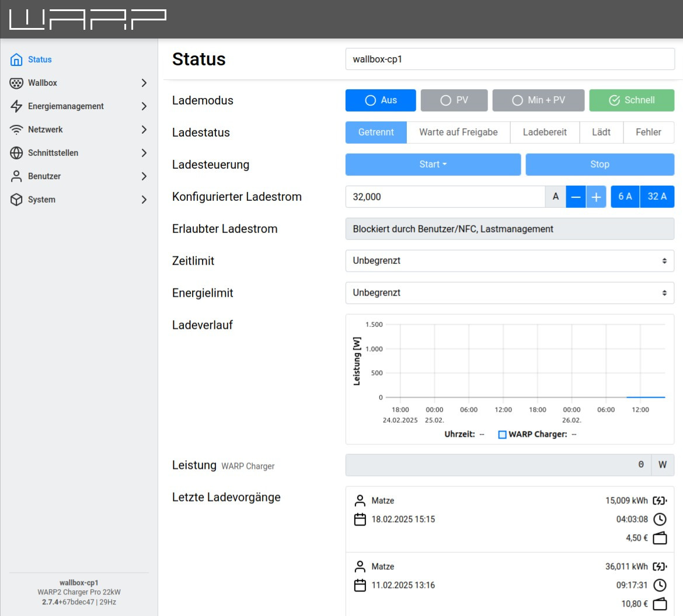Select the Aus charging mode
683x616 pixels.
click(x=381, y=100)
